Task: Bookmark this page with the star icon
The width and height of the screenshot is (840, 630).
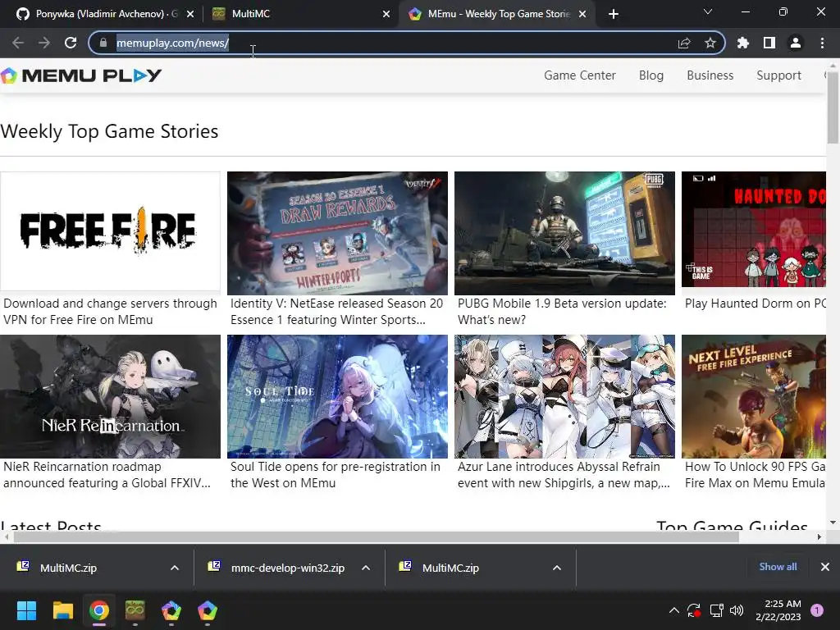Action: point(710,43)
